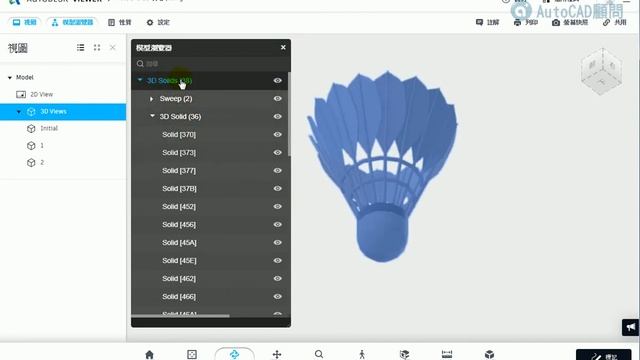Click the Share link button

(x=614, y=22)
